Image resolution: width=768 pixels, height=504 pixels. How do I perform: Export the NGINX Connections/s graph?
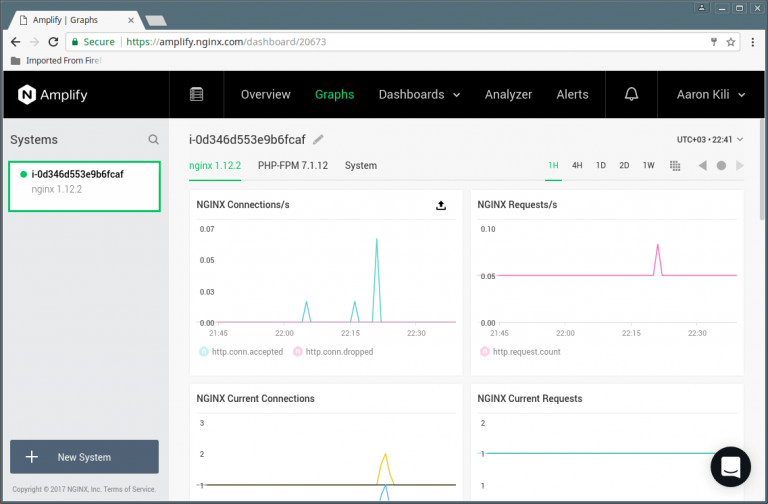(x=441, y=205)
